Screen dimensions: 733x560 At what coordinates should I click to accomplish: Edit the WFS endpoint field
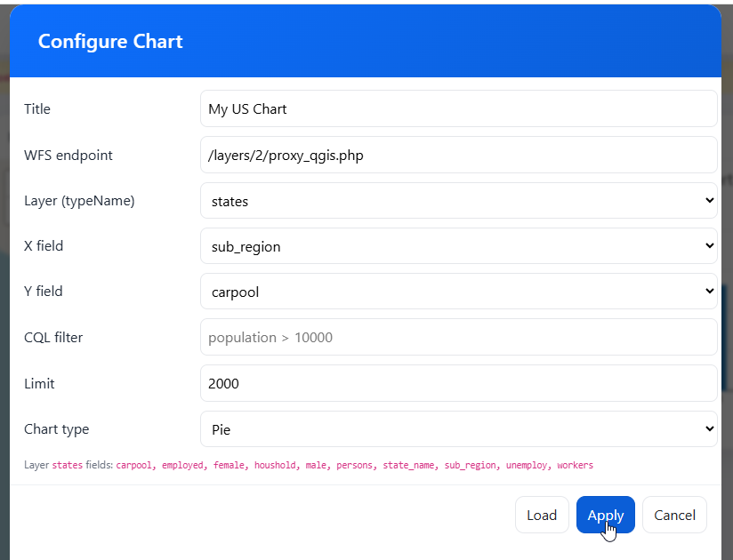pyautogui.click(x=459, y=155)
